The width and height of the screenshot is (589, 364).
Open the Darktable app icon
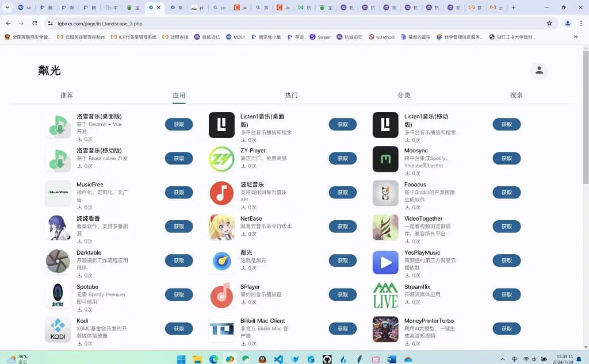click(x=58, y=261)
